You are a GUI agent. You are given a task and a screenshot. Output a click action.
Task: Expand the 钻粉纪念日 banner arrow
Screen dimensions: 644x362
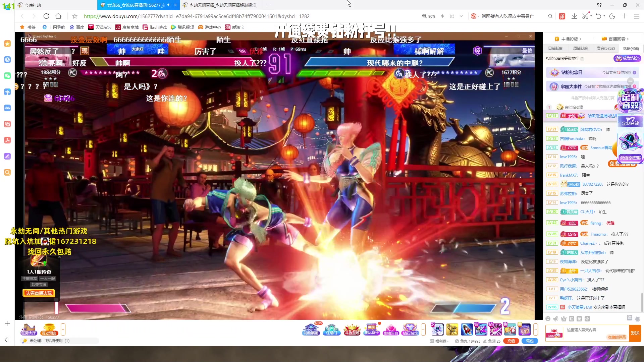[x=635, y=72]
